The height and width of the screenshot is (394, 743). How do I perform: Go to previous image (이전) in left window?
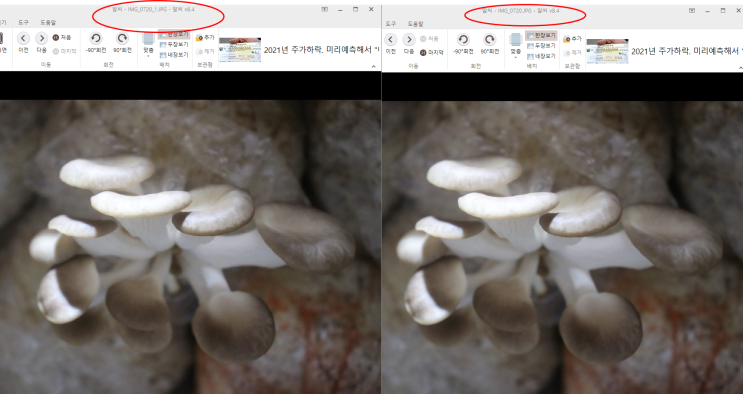pos(23,42)
